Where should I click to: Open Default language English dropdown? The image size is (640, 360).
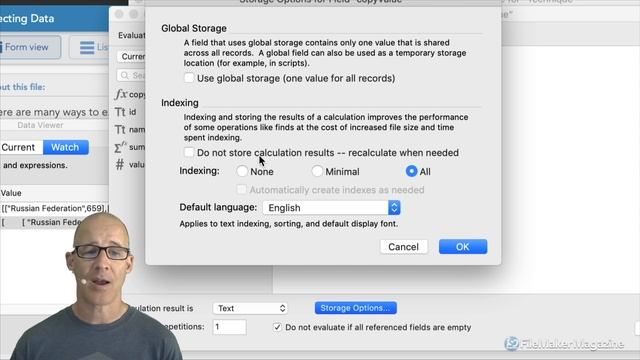pos(331,208)
